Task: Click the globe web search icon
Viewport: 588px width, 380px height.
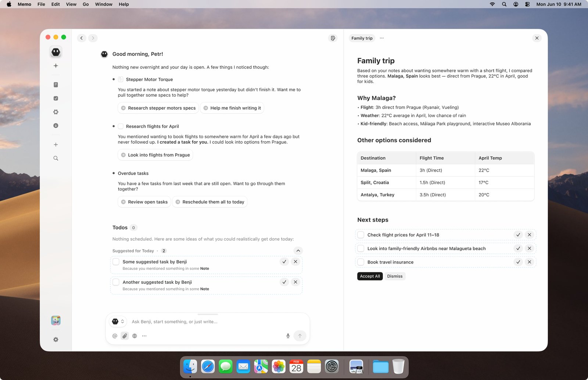Action: [135, 336]
